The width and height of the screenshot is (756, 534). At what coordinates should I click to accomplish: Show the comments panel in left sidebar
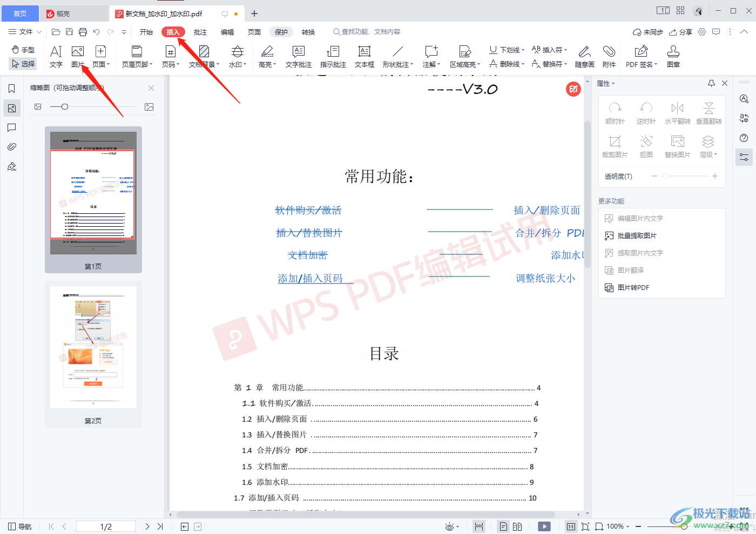[12, 127]
